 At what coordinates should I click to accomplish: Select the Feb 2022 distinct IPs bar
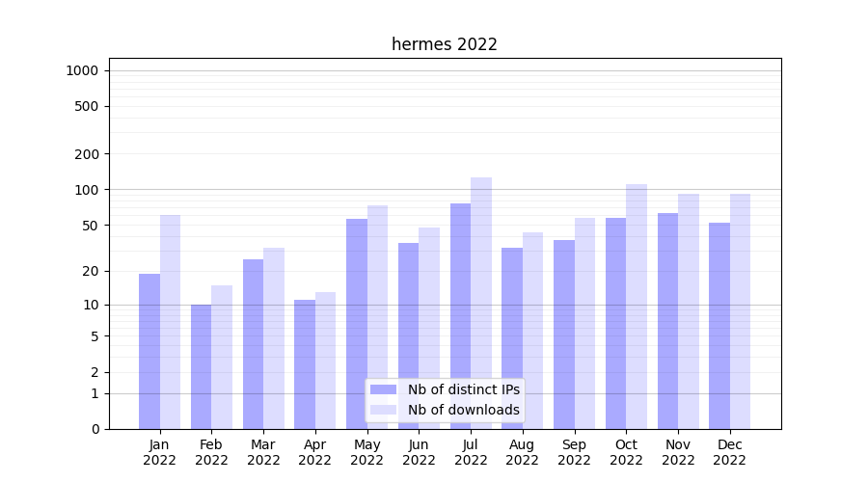[201, 366]
